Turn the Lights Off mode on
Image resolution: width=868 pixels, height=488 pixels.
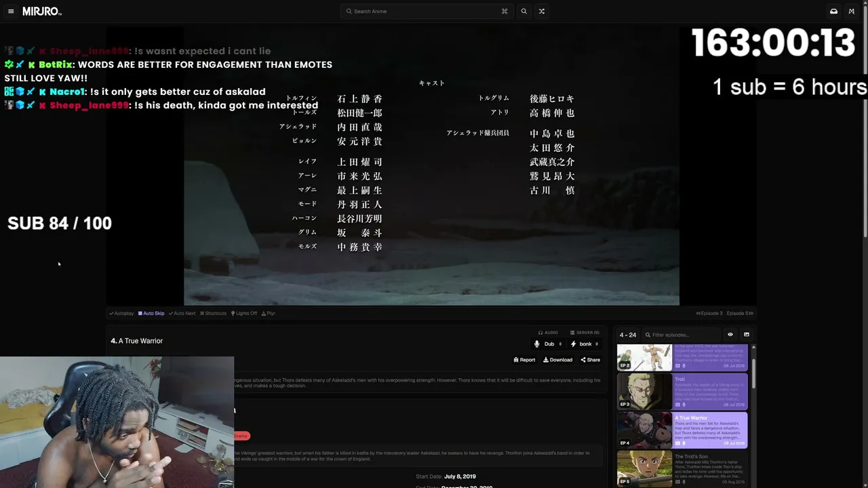point(244,313)
